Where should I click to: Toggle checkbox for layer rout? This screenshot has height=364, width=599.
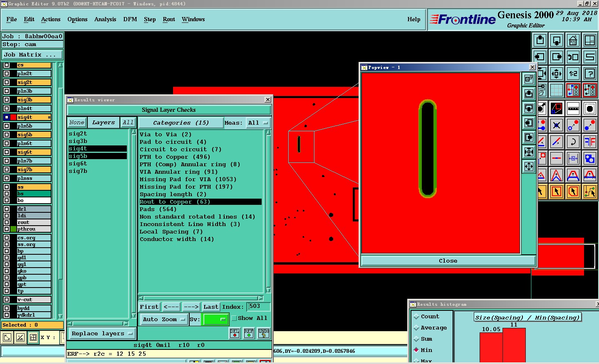pyautogui.click(x=7, y=222)
